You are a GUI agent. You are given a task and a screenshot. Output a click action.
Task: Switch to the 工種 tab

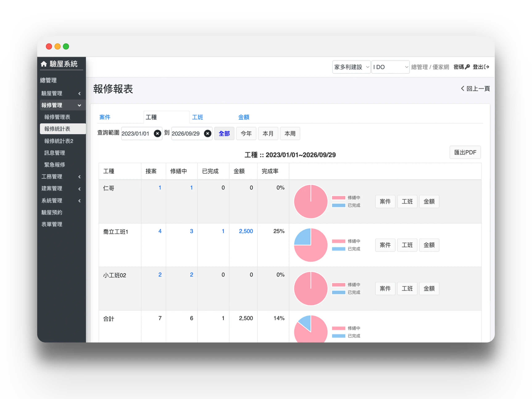(166, 117)
